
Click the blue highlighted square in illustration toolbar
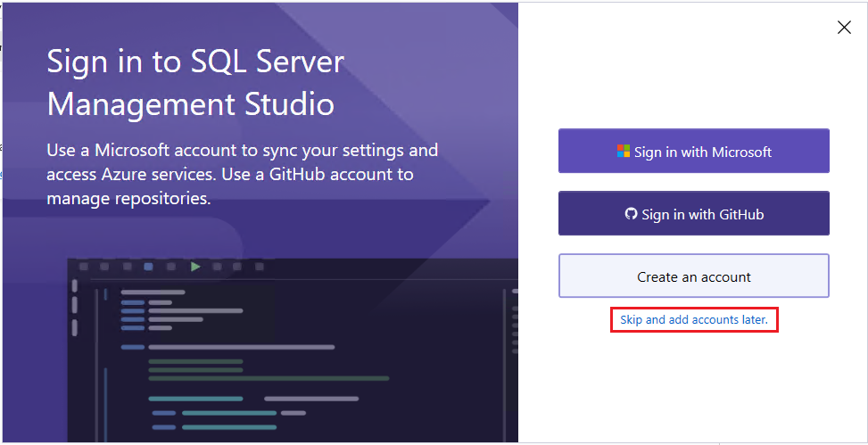[x=148, y=267]
